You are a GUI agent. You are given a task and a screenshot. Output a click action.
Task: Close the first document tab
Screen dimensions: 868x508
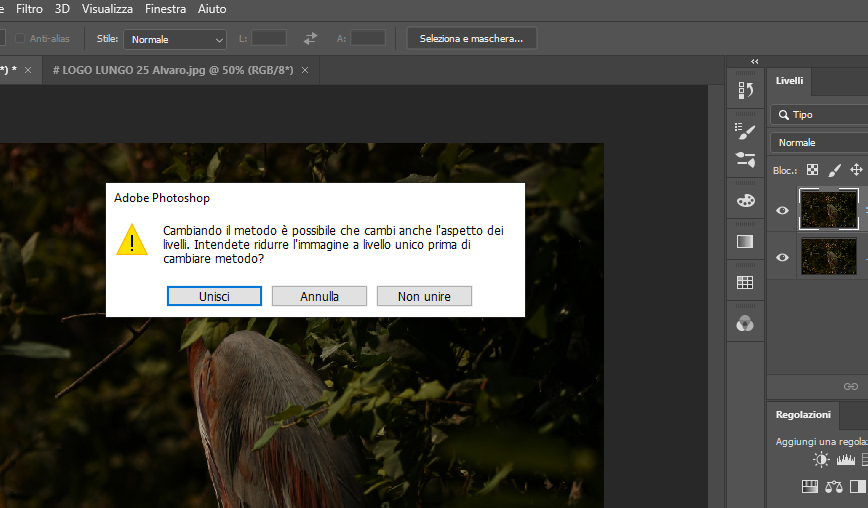tap(28, 70)
